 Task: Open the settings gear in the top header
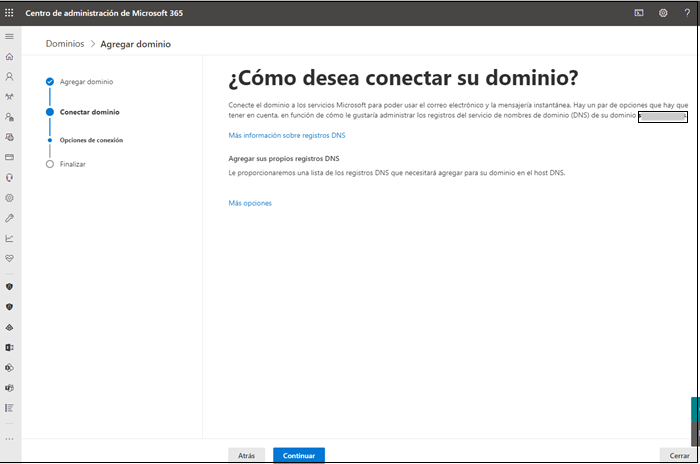pyautogui.click(x=663, y=13)
